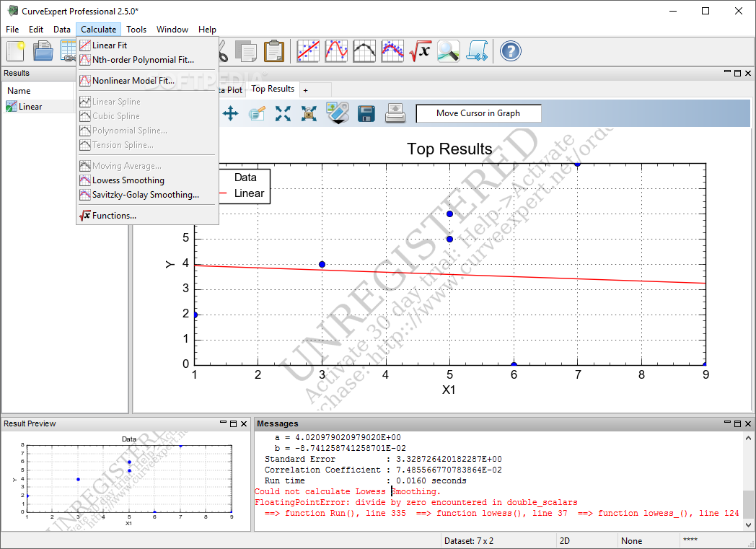756x549 pixels.
Task: Maximize the main graph pane
Action: pyautogui.click(x=737, y=74)
